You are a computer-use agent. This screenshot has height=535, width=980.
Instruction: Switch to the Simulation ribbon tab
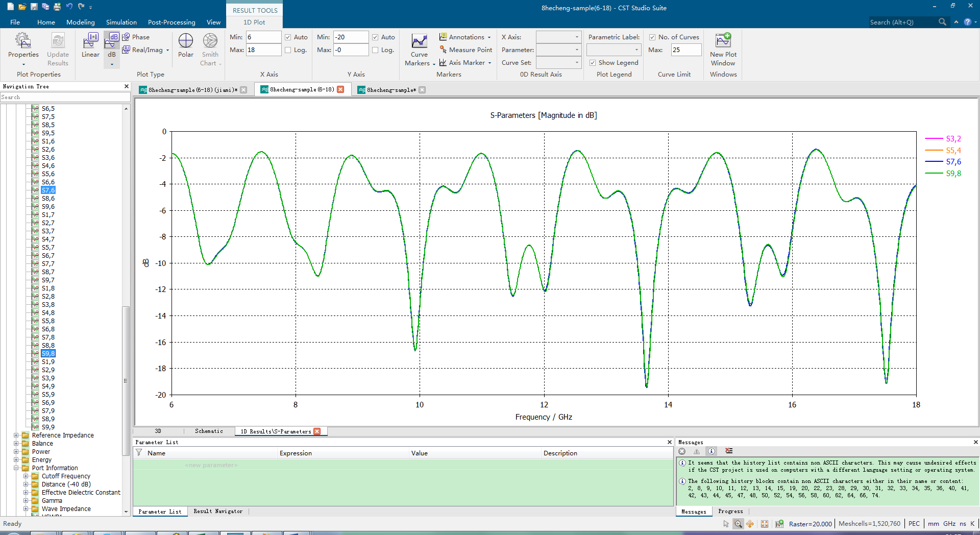(121, 22)
